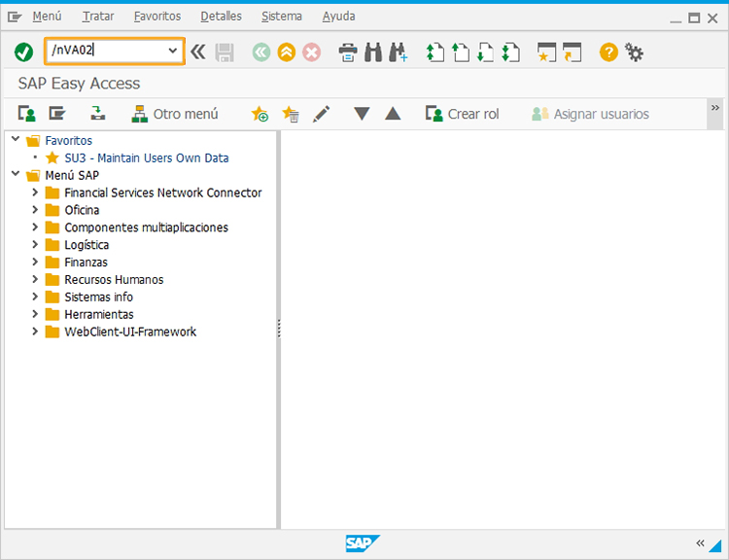Click the Change Favorites pencil icon
Image resolution: width=729 pixels, height=560 pixels.
coord(321,114)
